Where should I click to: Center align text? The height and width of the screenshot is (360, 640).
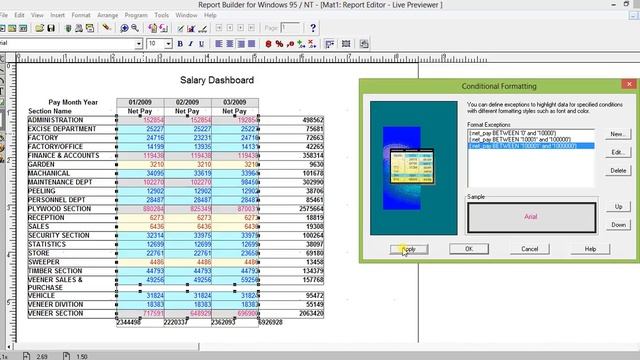coord(230,44)
